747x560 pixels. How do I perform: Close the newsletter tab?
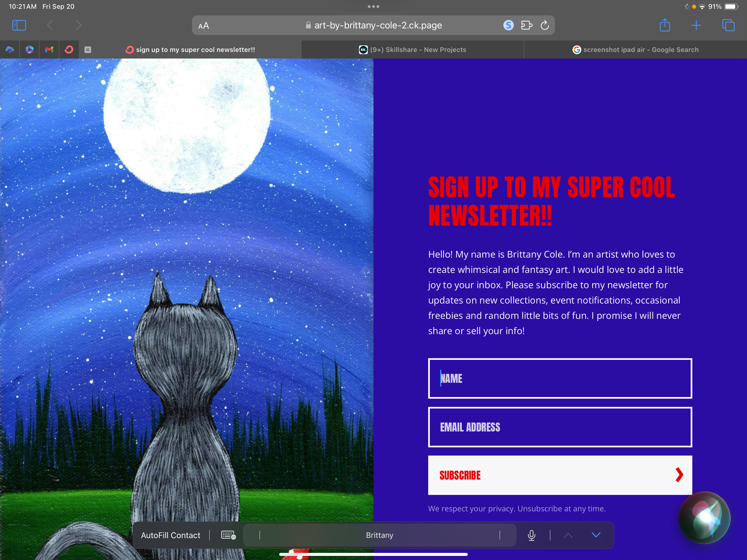click(88, 50)
